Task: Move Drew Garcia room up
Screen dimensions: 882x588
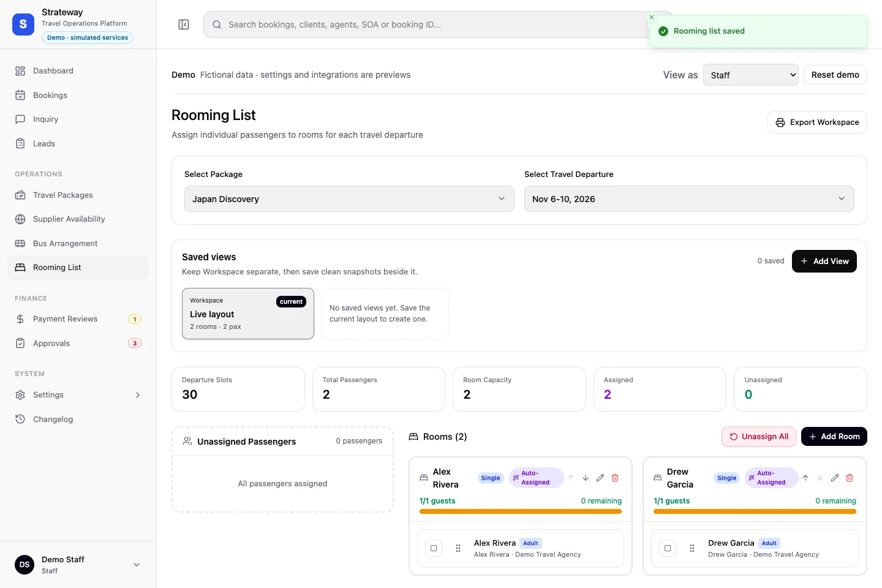Action: 805,478
